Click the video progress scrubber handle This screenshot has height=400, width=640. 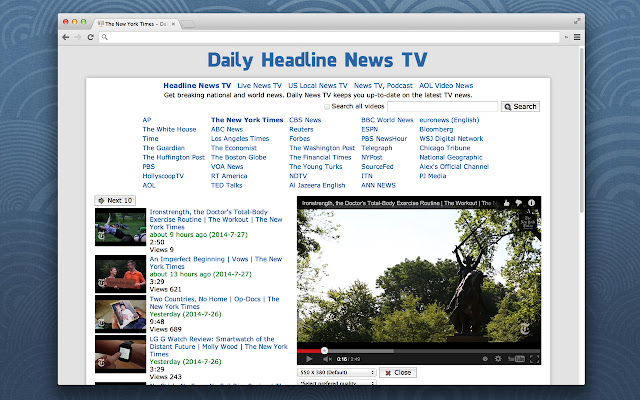click(324, 351)
